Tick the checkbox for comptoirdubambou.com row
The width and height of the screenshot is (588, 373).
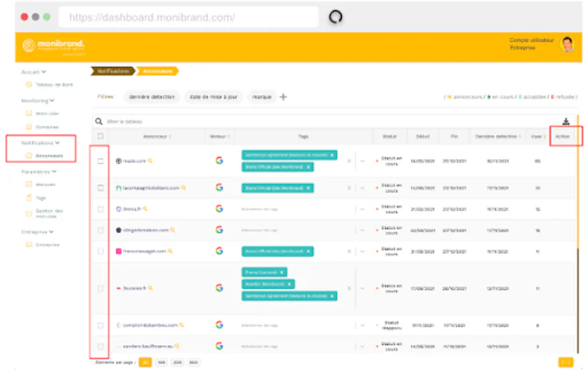101,325
